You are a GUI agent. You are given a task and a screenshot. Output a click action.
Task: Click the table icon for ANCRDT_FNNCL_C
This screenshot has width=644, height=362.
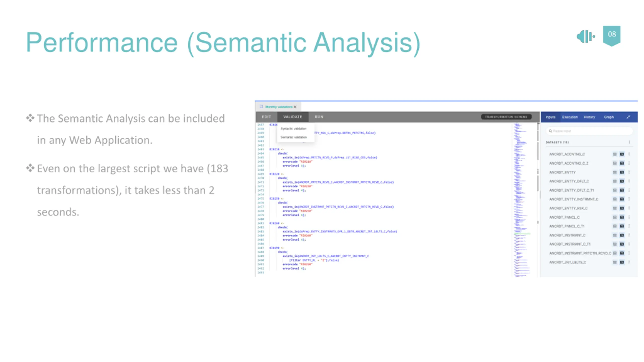[x=615, y=217]
